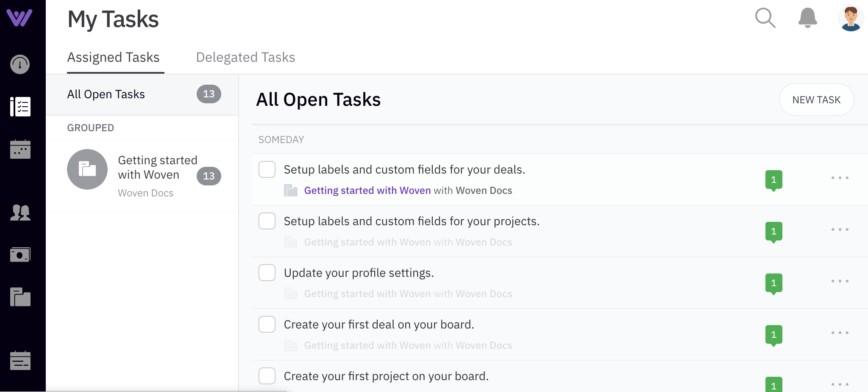
Task: Expand options for the projects labels setup task
Action: point(840,229)
